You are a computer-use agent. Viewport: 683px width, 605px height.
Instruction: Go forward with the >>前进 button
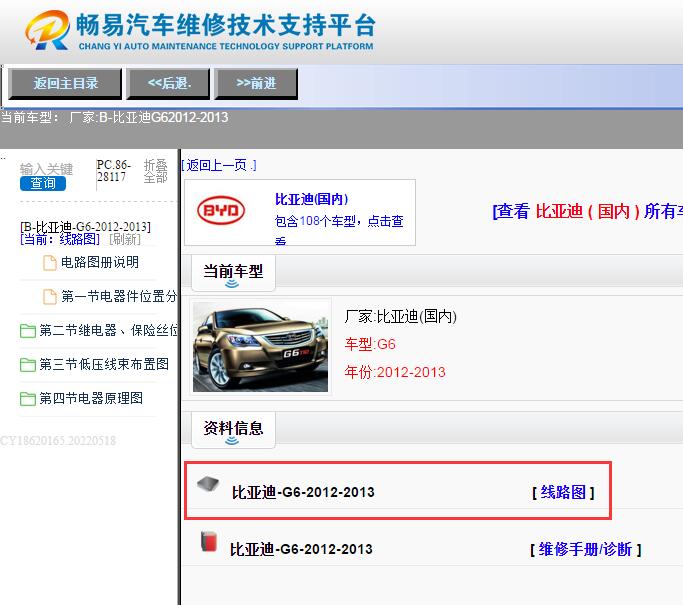click(x=256, y=84)
